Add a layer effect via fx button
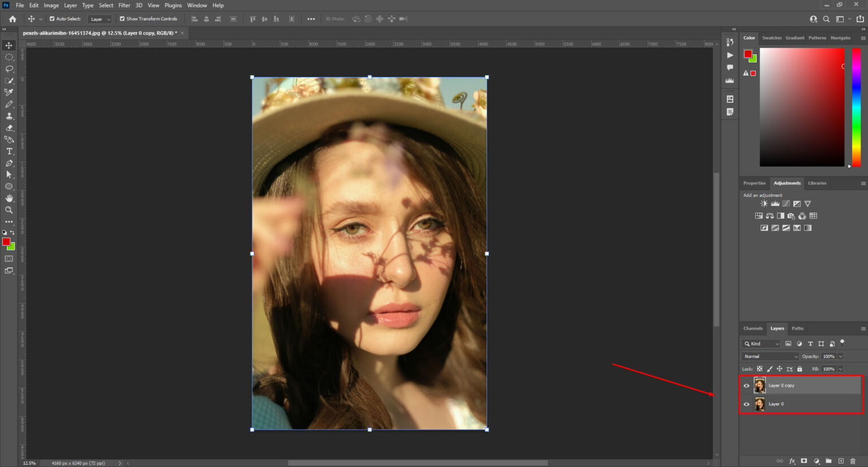The height and width of the screenshot is (467, 868). [792, 461]
